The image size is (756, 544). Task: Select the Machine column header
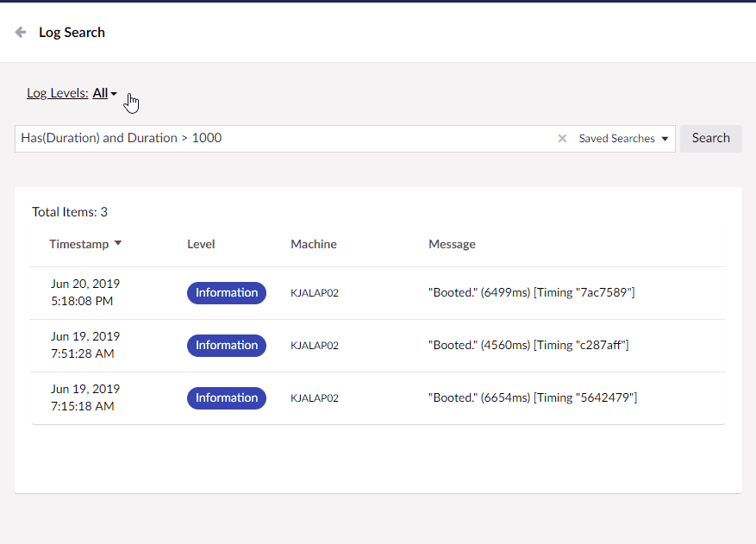313,244
